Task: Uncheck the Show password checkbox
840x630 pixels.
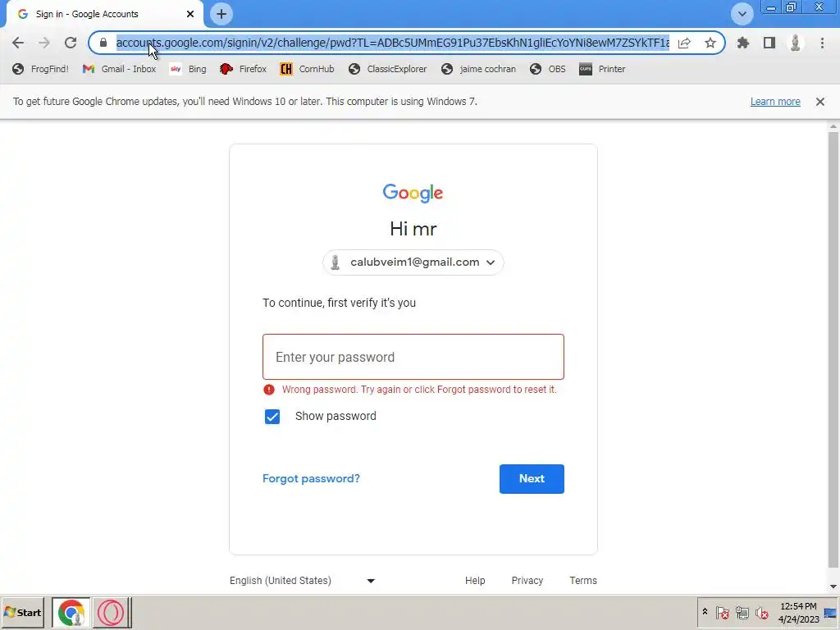Action: [x=272, y=416]
